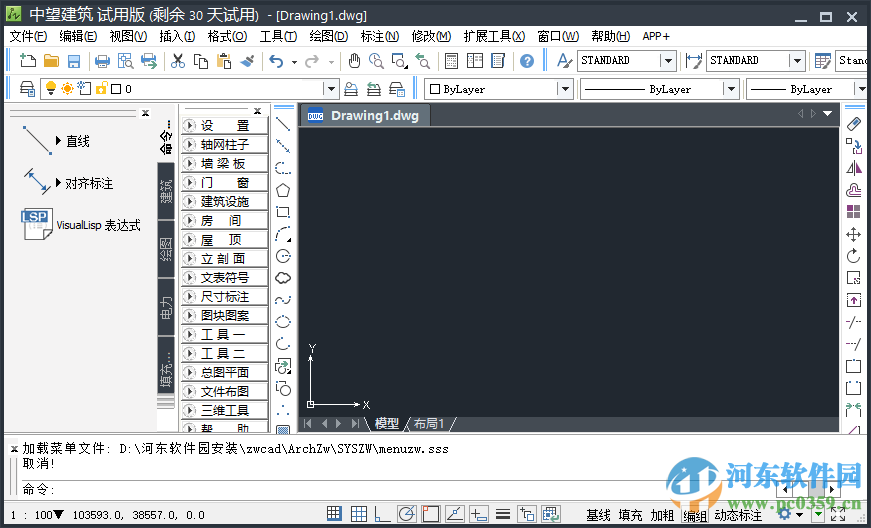Image resolution: width=871 pixels, height=528 pixels.
Task: Select the Line draw tool
Action: click(283, 124)
